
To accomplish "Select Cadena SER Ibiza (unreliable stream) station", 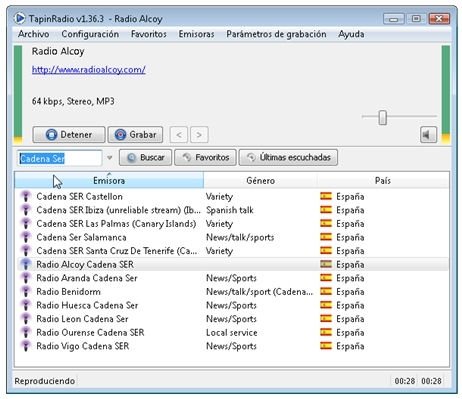I will click(118, 210).
